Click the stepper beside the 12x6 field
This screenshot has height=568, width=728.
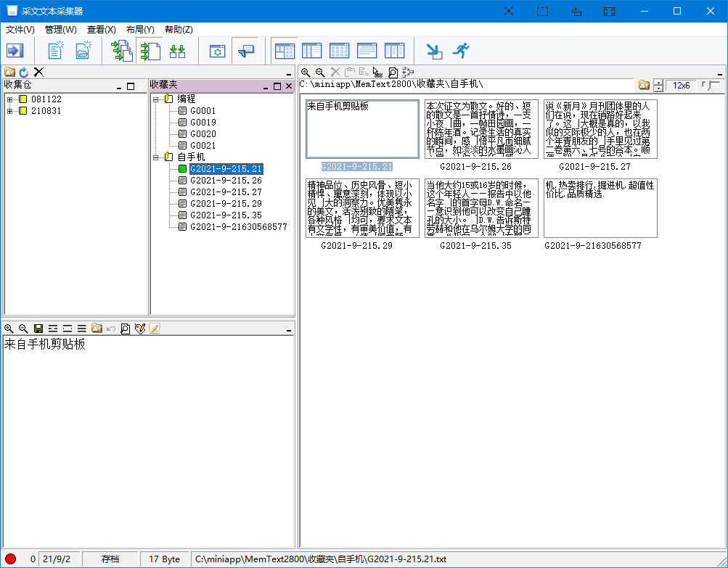[x=658, y=86]
